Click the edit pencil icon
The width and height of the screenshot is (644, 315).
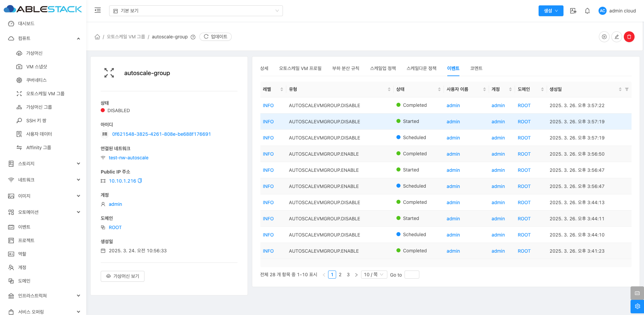pyautogui.click(x=616, y=37)
